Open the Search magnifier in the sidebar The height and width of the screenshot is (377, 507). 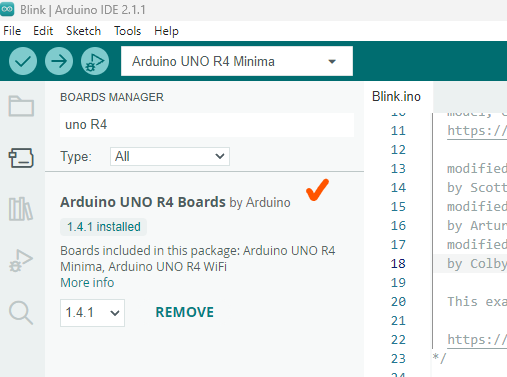click(x=21, y=313)
